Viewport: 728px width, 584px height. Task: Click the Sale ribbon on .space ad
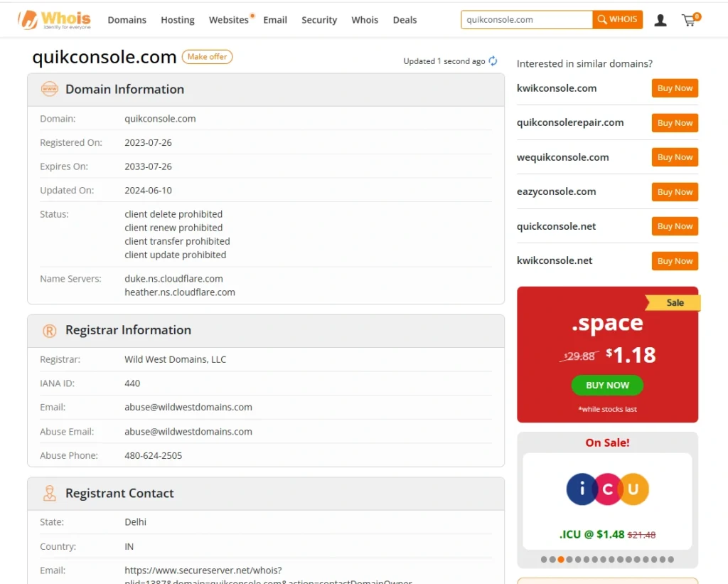[x=673, y=303]
